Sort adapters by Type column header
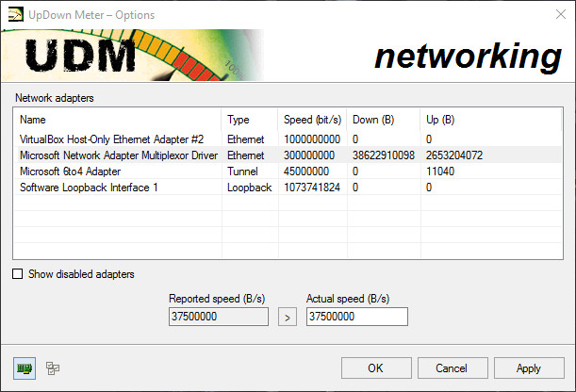 pyautogui.click(x=250, y=120)
